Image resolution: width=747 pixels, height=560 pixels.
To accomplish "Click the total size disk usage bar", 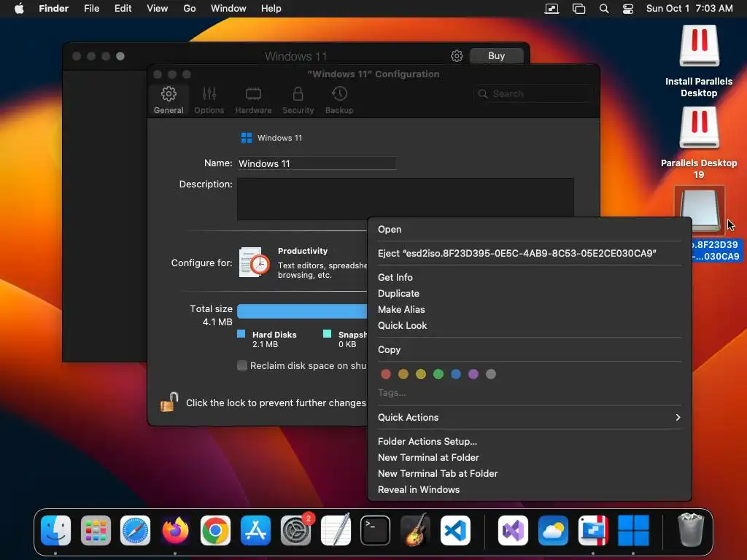I will (302, 311).
